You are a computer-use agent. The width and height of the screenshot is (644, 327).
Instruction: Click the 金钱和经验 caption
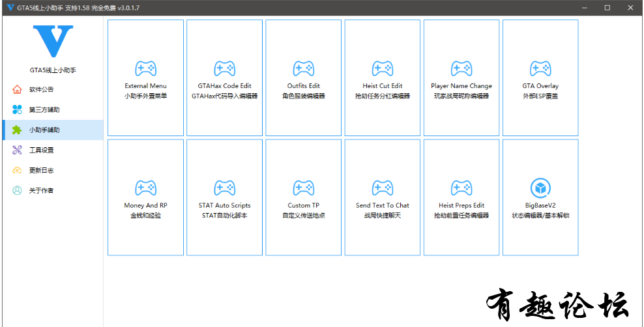click(x=145, y=216)
